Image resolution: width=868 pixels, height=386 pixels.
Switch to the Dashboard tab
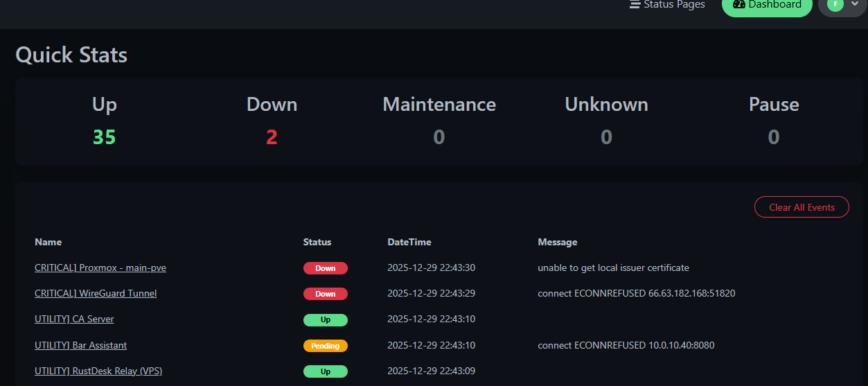point(767,6)
